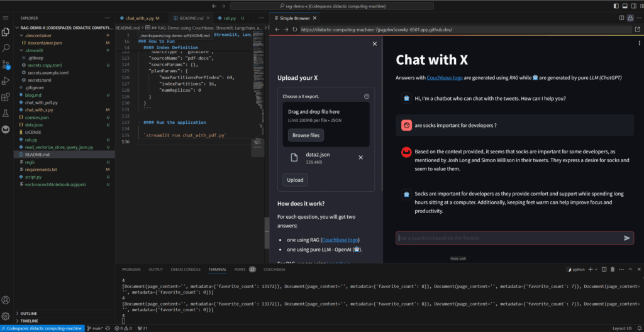Toggle bottom panel visibility

625,6
